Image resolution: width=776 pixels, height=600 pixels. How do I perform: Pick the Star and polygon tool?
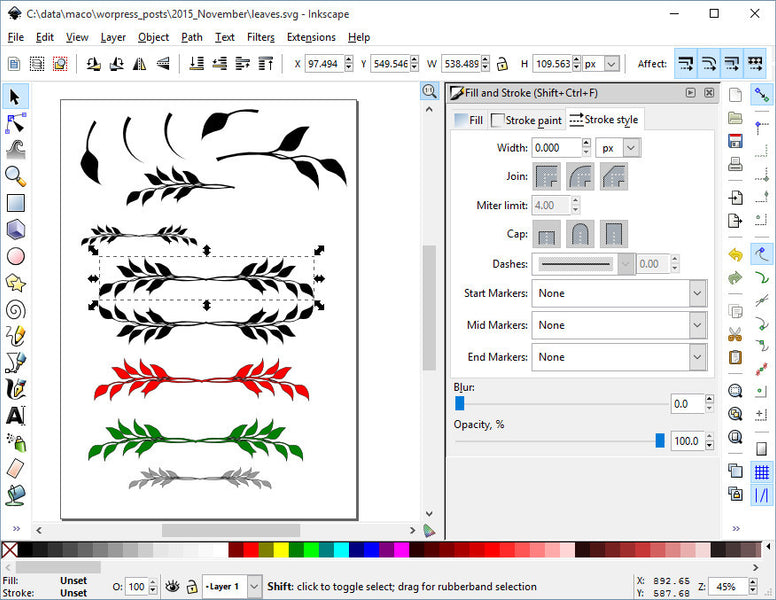pos(15,282)
